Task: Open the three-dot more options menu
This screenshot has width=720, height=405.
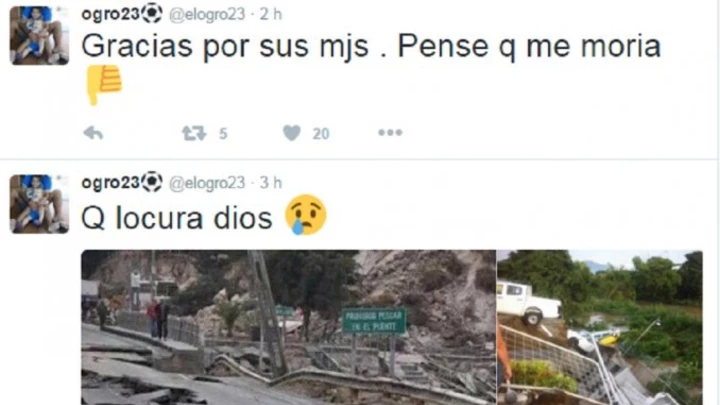Action: coord(390,133)
